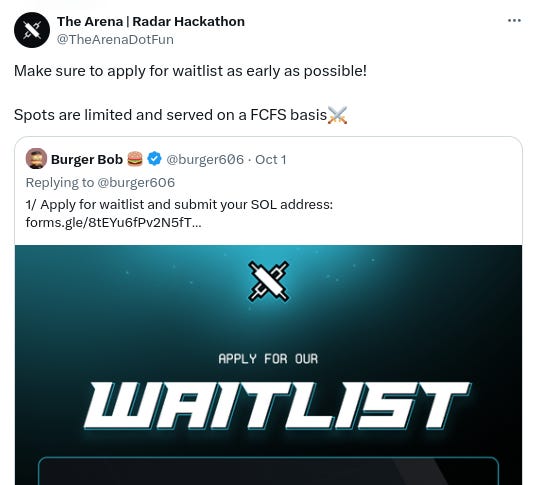Click the dark panel below the WAITLIST title
535x485 pixels.
tap(269, 471)
